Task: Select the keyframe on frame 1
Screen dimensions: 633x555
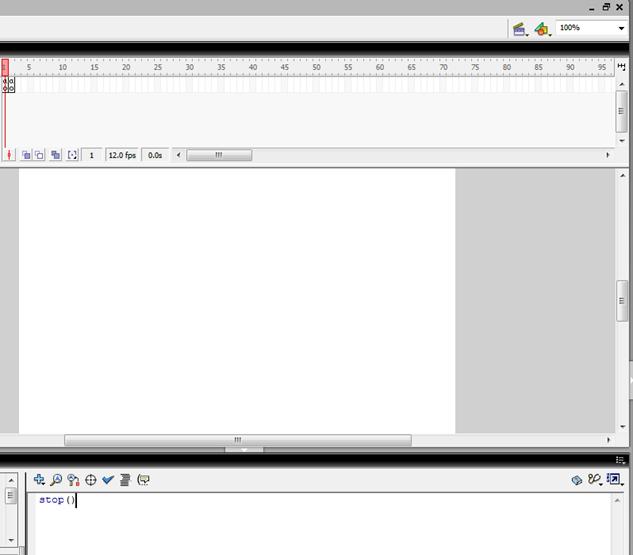Action: pyautogui.click(x=5, y=85)
